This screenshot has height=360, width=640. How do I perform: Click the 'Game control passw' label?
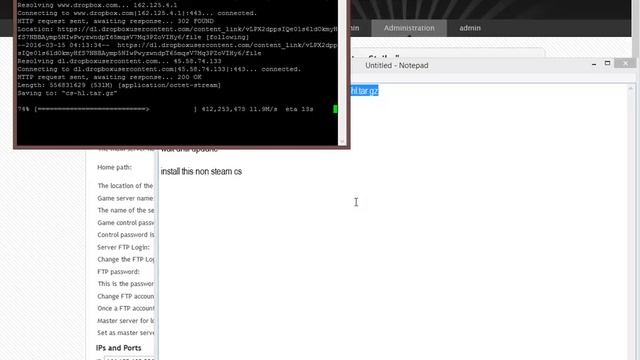point(126,223)
